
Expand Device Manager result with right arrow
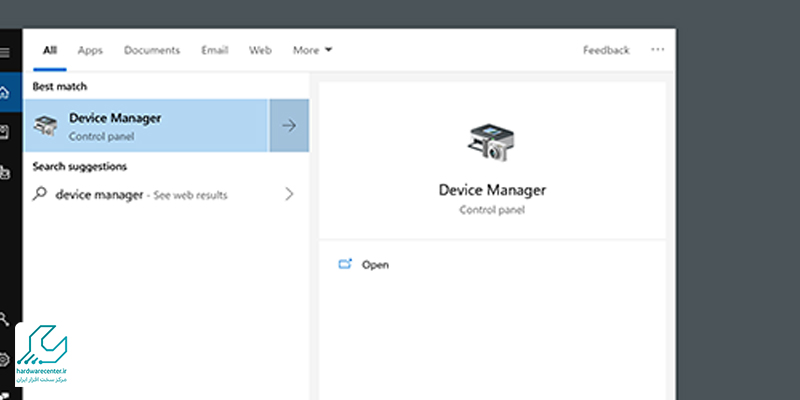[289, 125]
